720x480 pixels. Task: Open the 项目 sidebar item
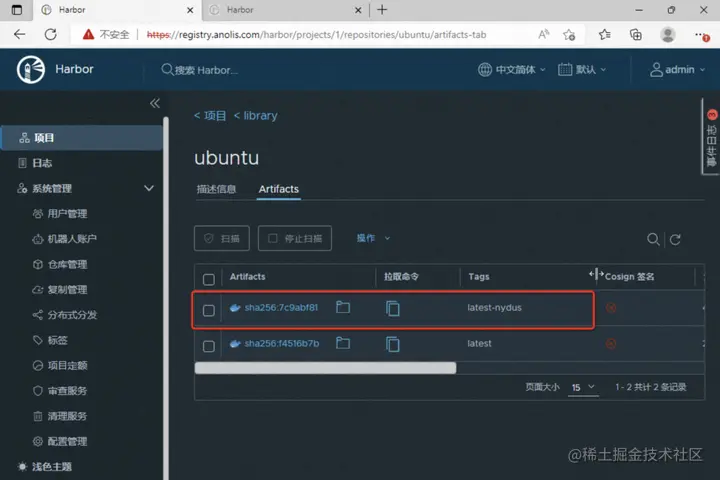tap(82, 138)
